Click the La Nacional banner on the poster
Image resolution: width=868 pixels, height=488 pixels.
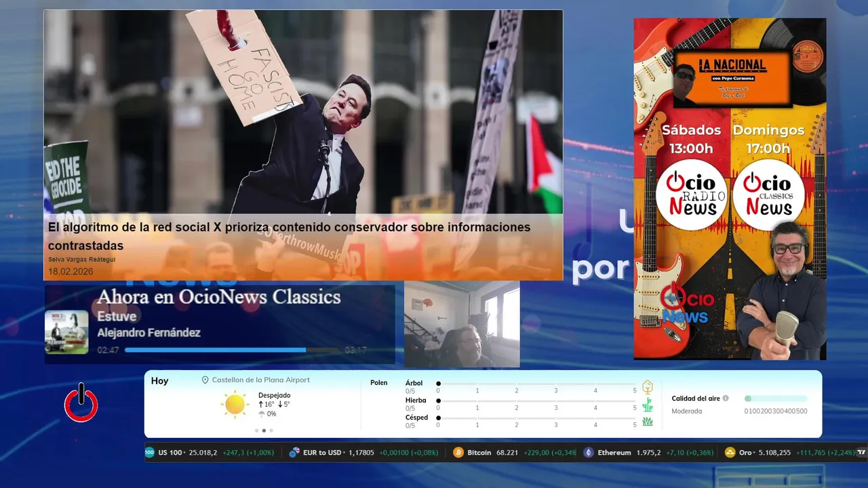(x=732, y=78)
